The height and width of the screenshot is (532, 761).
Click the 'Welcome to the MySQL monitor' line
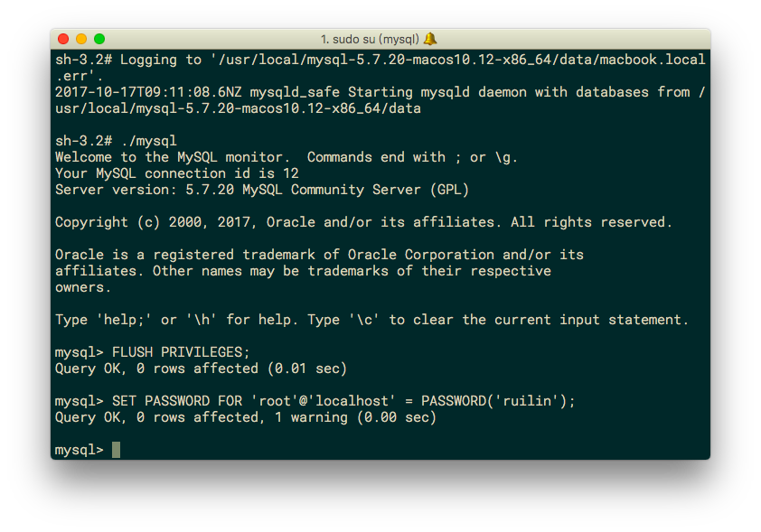coord(287,157)
